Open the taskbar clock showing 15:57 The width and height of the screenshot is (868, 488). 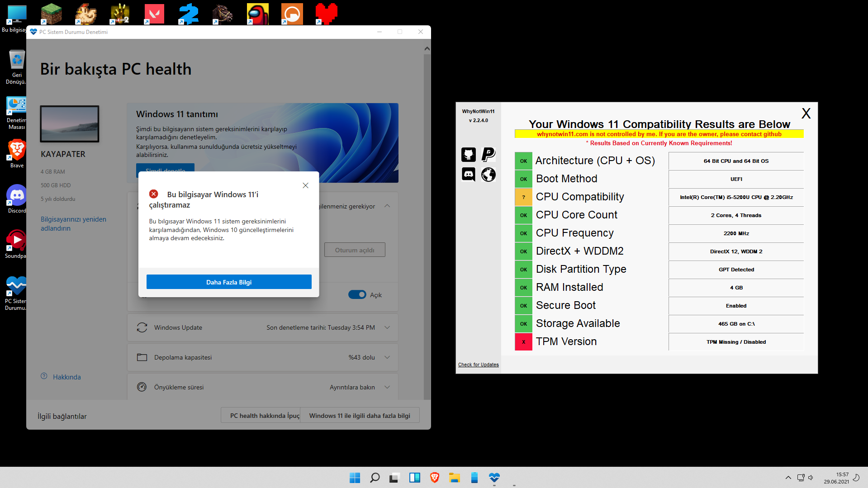tap(836, 478)
